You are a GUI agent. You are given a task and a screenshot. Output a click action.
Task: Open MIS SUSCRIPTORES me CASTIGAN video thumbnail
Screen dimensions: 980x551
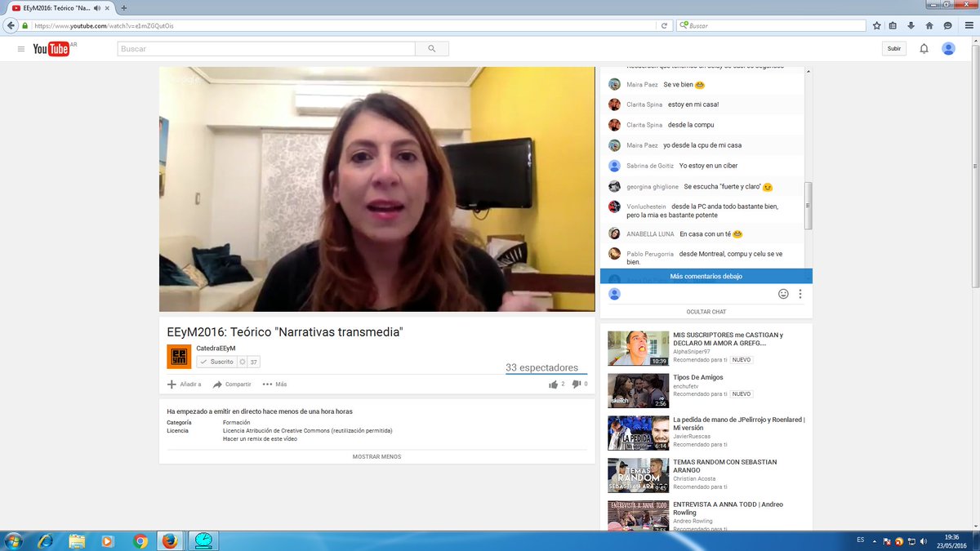pos(638,348)
